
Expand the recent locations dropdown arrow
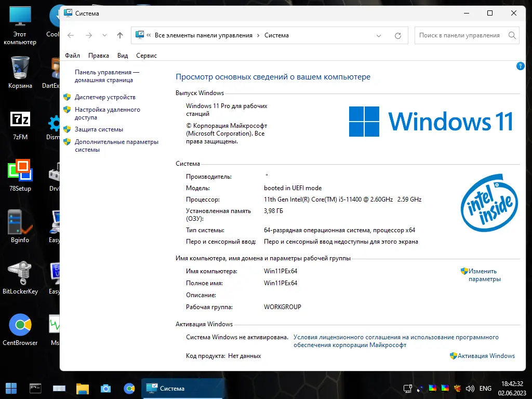[x=104, y=35]
